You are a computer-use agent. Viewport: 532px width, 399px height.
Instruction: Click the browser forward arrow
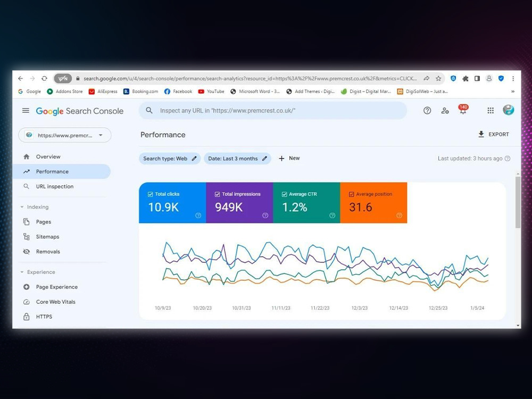32,78
